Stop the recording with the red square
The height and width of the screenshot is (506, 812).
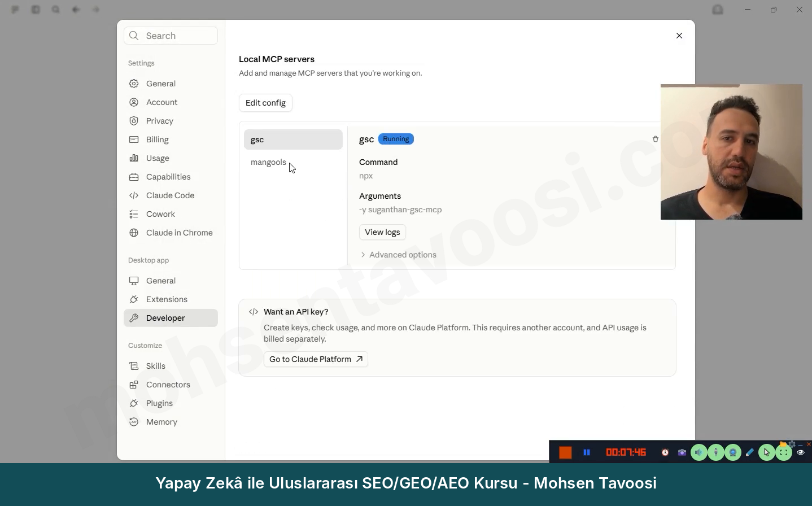click(x=565, y=452)
